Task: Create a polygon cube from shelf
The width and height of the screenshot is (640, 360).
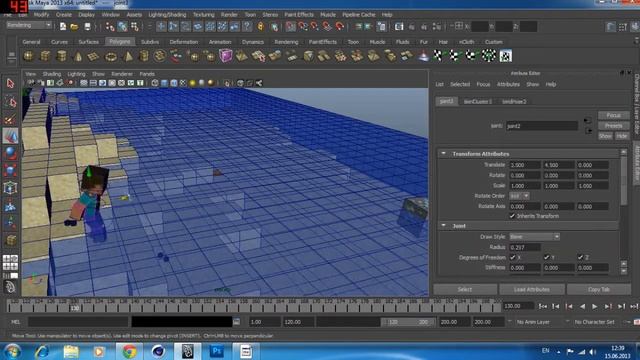Action: [x=45, y=56]
